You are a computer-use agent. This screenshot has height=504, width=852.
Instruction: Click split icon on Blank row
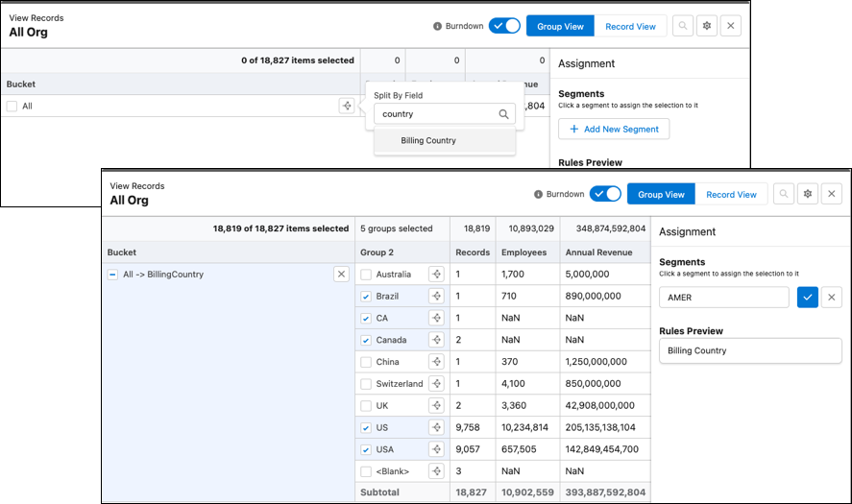pos(436,470)
